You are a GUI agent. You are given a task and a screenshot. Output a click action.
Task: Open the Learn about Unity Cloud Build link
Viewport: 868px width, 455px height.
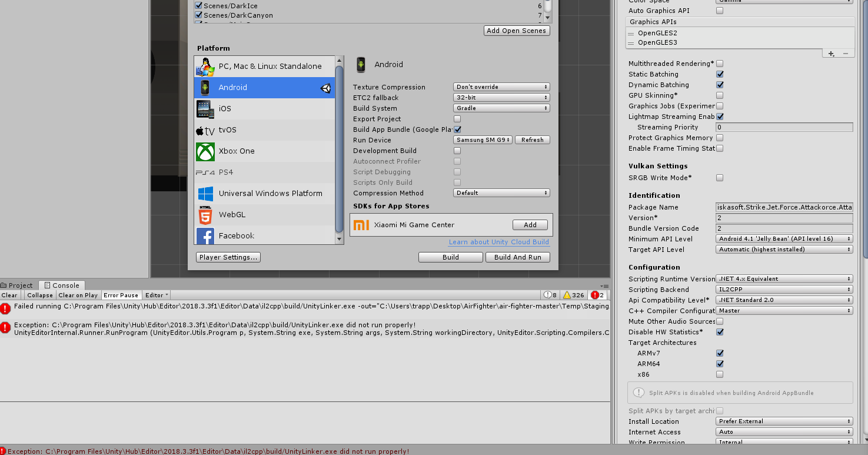499,242
